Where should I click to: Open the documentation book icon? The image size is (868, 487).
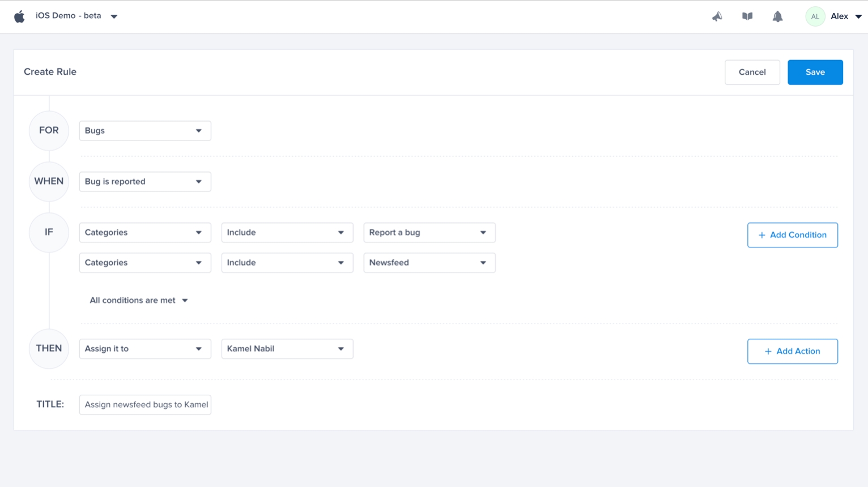747,16
